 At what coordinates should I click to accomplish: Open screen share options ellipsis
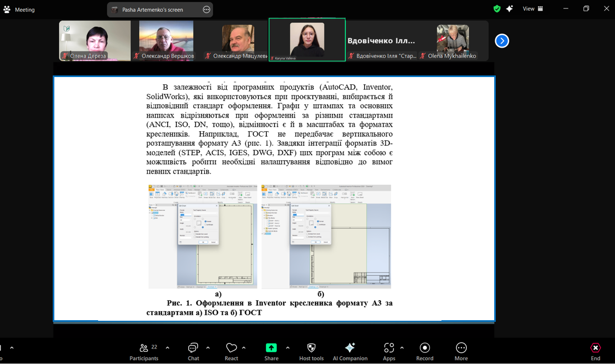[206, 10]
